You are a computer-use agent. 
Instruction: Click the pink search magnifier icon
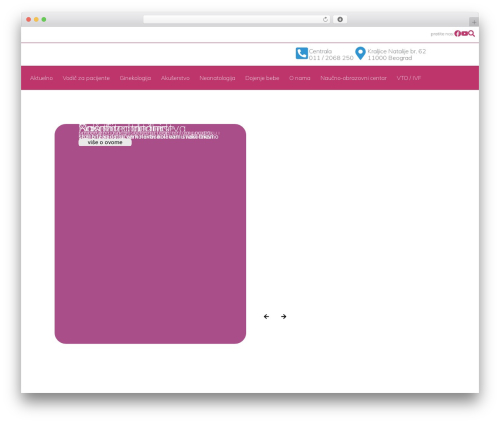pyautogui.click(x=471, y=33)
